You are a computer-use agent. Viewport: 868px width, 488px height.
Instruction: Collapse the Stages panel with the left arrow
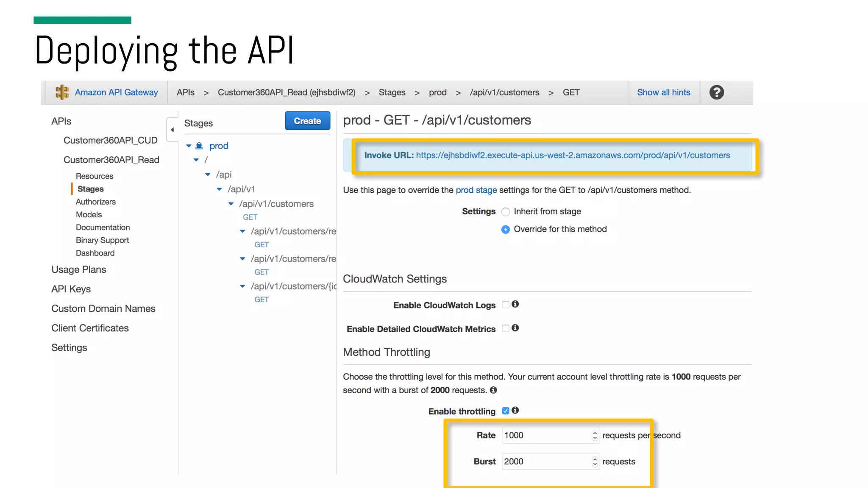coord(172,130)
